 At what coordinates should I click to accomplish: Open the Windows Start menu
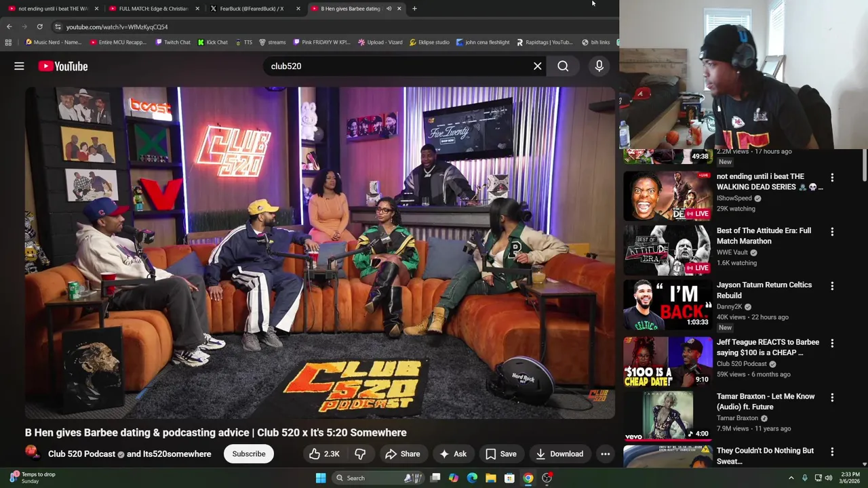[321, 478]
